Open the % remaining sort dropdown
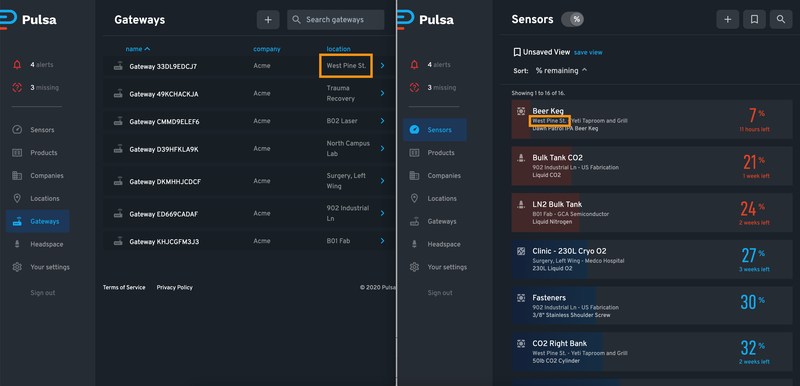800x386 pixels. 561,71
